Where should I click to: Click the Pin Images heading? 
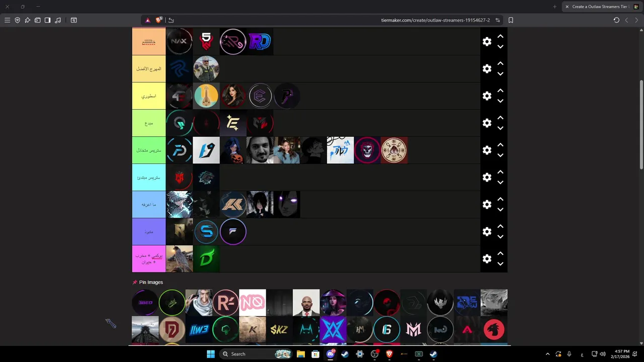tap(151, 283)
